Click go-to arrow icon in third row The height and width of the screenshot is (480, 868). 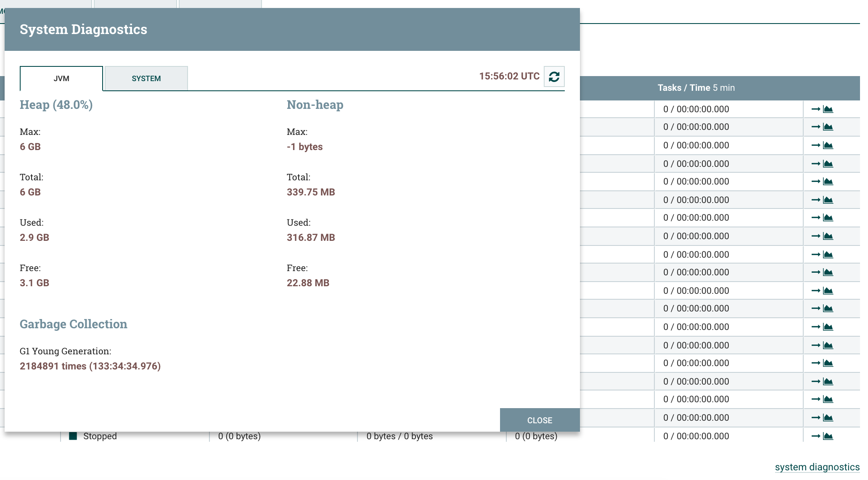pyautogui.click(x=815, y=145)
